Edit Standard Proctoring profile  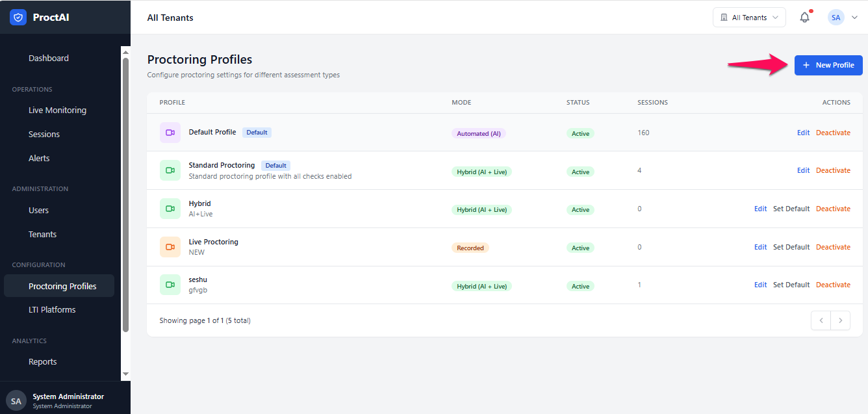(803, 170)
